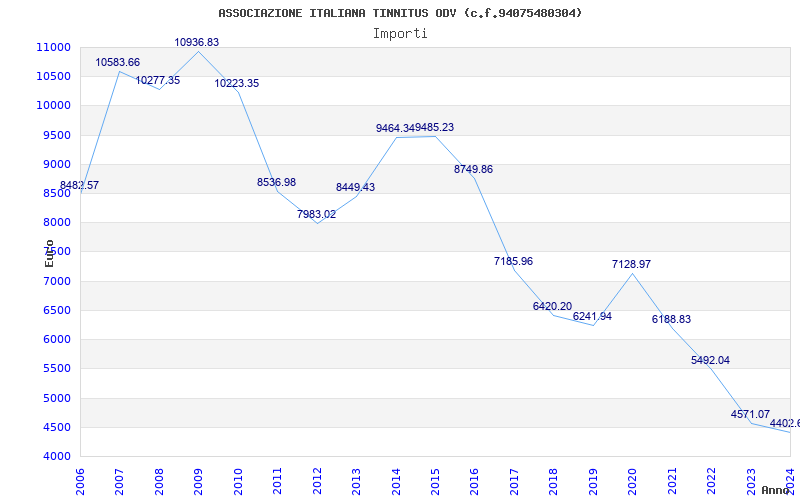The image size is (800, 500).
Task: Click the y-axis tick 6000
Action: click(x=56, y=339)
